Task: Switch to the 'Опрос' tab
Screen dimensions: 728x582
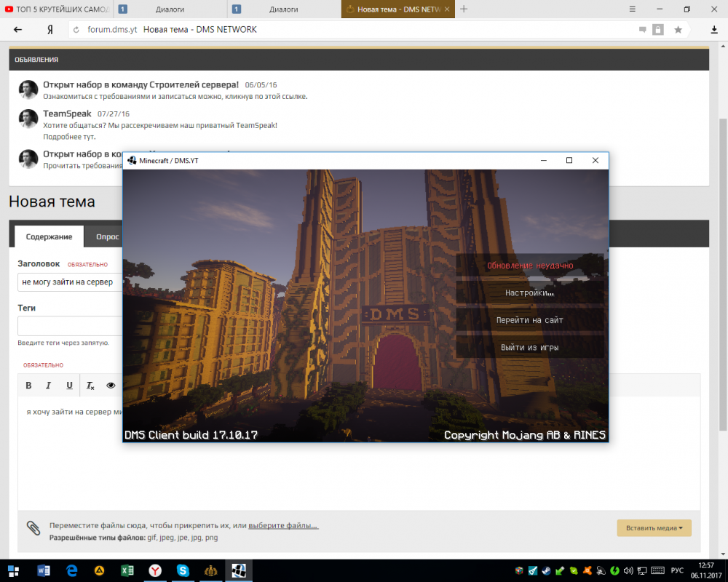Action: [107, 236]
